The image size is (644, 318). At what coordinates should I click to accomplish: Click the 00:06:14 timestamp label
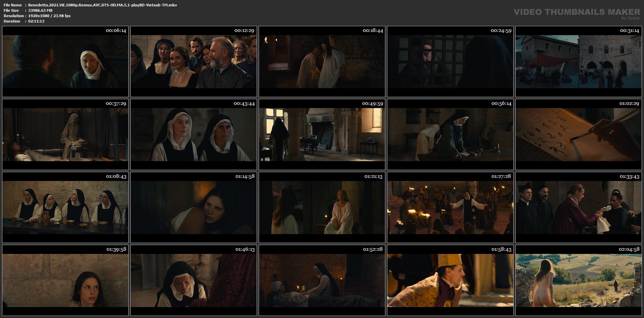point(116,31)
